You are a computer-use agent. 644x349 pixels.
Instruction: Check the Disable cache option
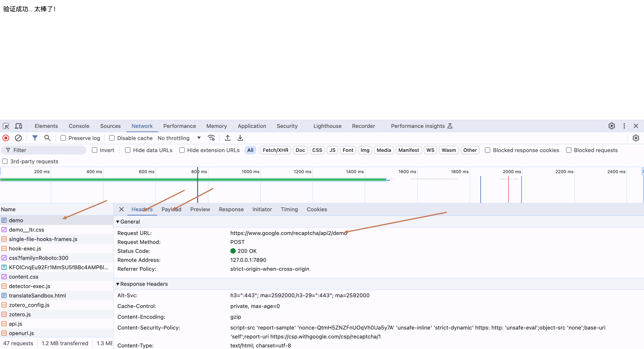click(112, 138)
